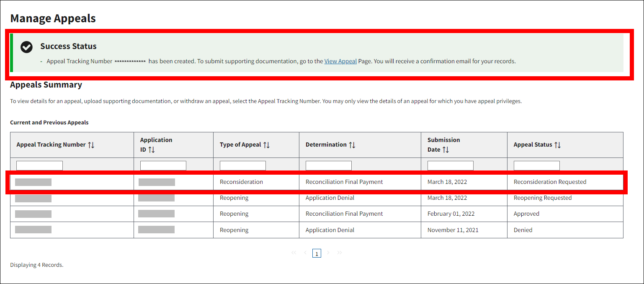The width and height of the screenshot is (644, 284).
Task: Sort the Appeal Status column
Action: coord(557,145)
